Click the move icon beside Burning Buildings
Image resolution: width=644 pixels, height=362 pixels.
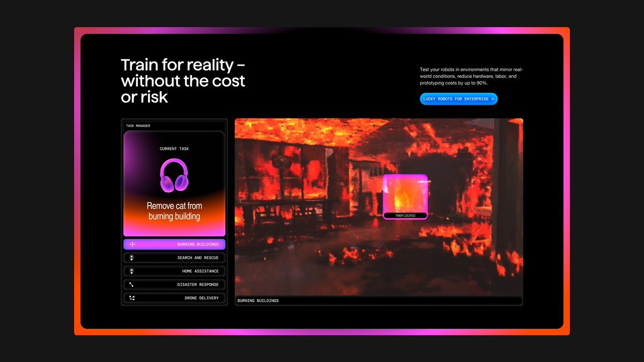(x=132, y=245)
